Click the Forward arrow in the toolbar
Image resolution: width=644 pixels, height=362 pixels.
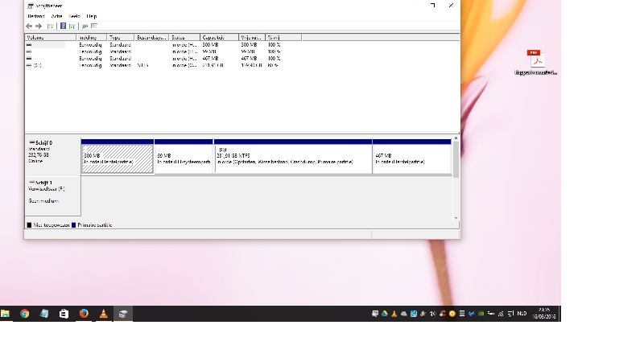point(39,26)
